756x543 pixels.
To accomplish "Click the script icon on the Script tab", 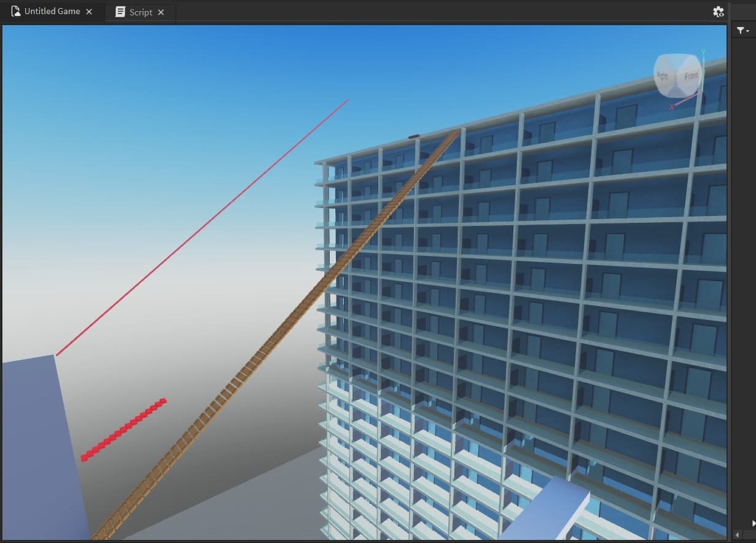I will click(x=120, y=11).
